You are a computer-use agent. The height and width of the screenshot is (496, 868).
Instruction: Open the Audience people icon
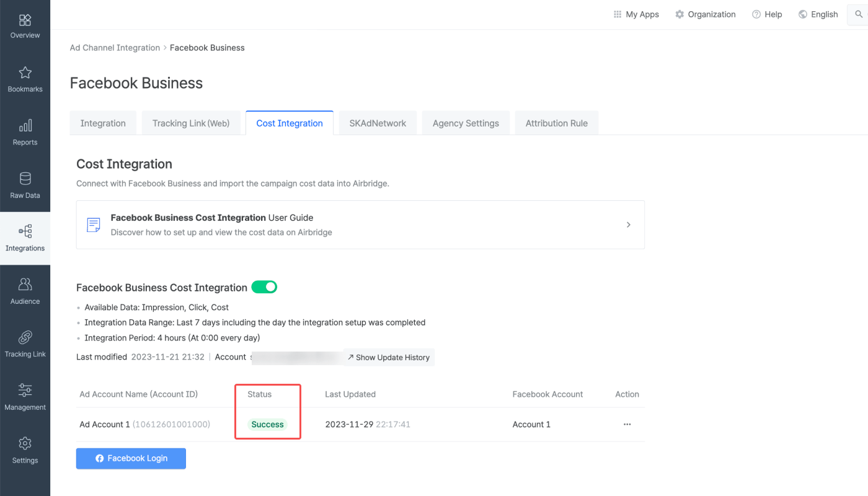25,285
